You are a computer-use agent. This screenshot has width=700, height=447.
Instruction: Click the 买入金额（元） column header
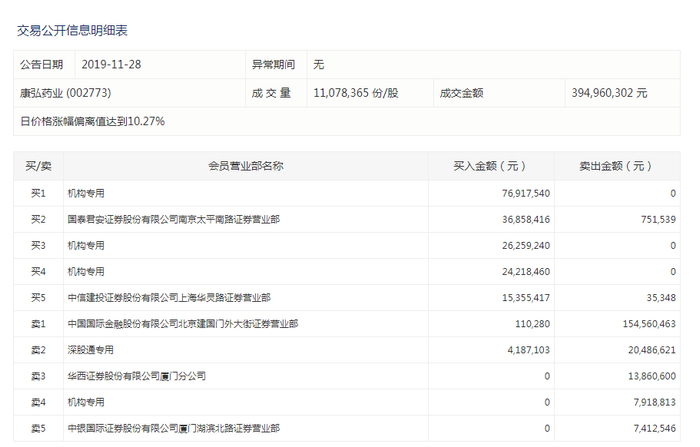491,166
